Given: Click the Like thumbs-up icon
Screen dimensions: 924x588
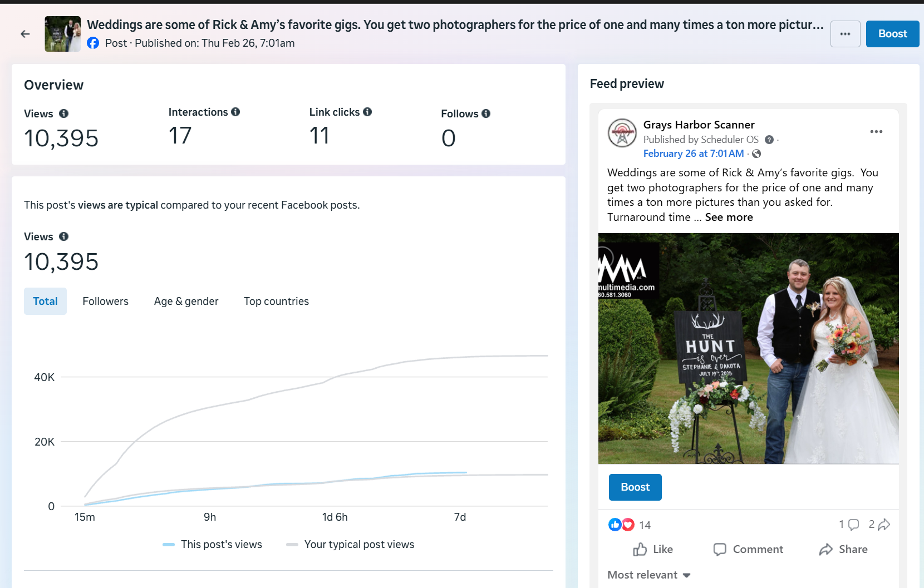Looking at the screenshot, I should (x=640, y=550).
